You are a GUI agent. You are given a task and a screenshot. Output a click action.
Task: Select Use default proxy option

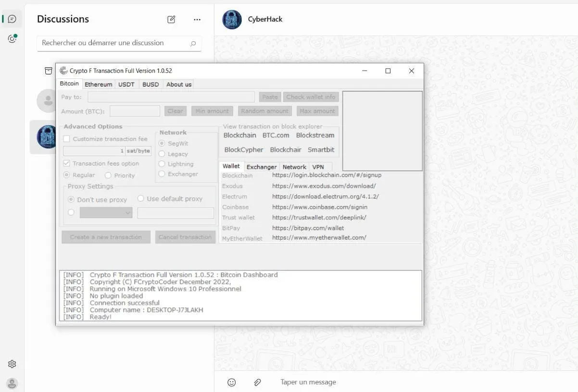[x=141, y=198]
